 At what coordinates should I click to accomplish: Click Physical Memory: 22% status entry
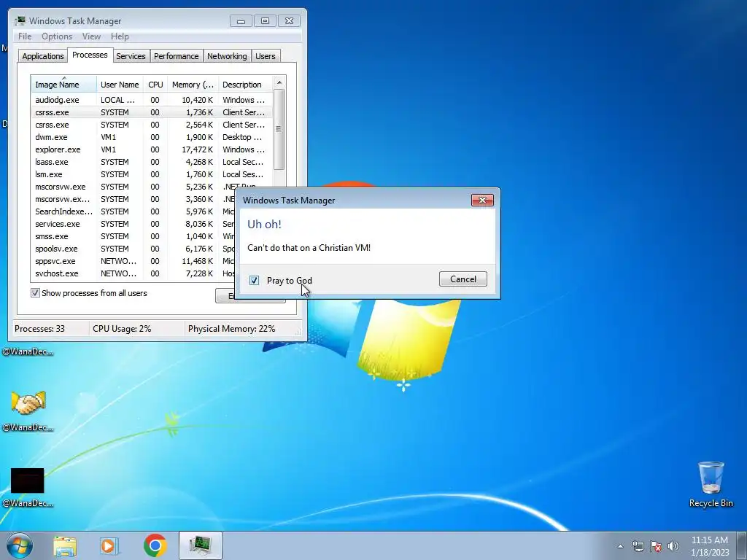(231, 329)
